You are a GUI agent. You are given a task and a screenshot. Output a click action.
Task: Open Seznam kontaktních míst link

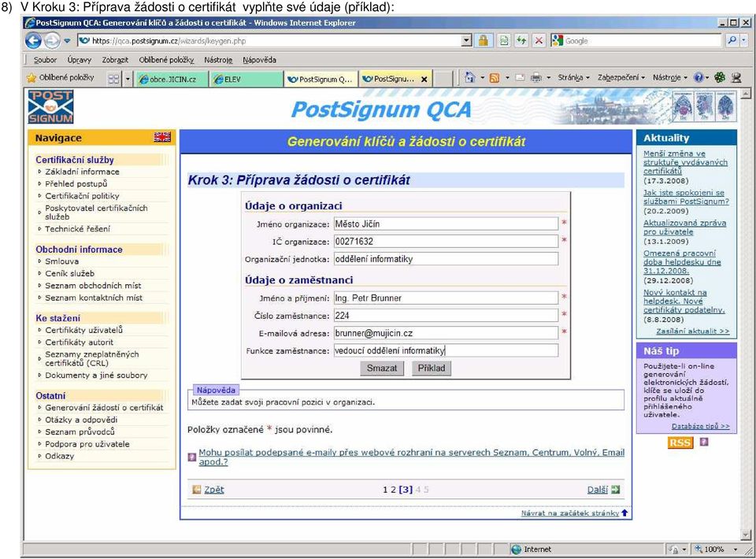point(94,298)
